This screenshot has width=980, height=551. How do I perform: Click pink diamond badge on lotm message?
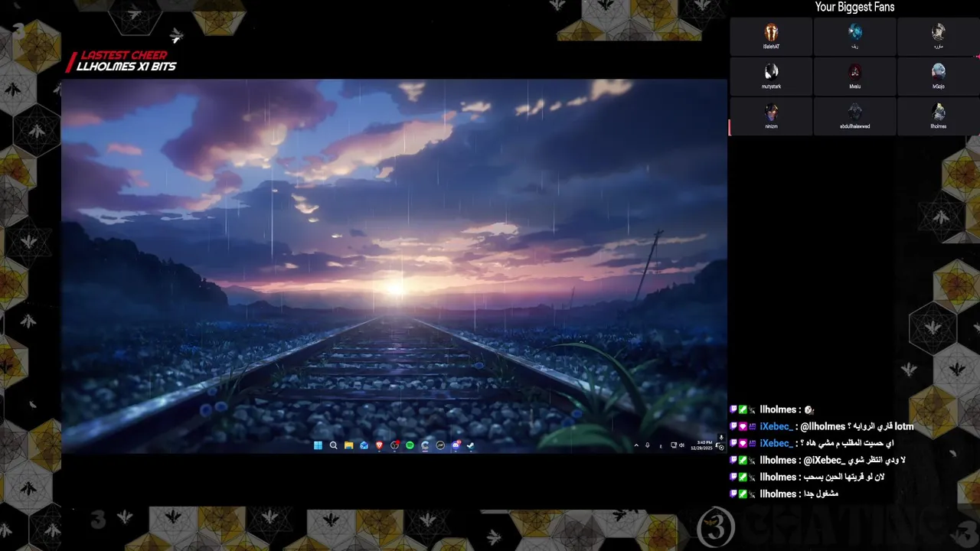(x=743, y=426)
